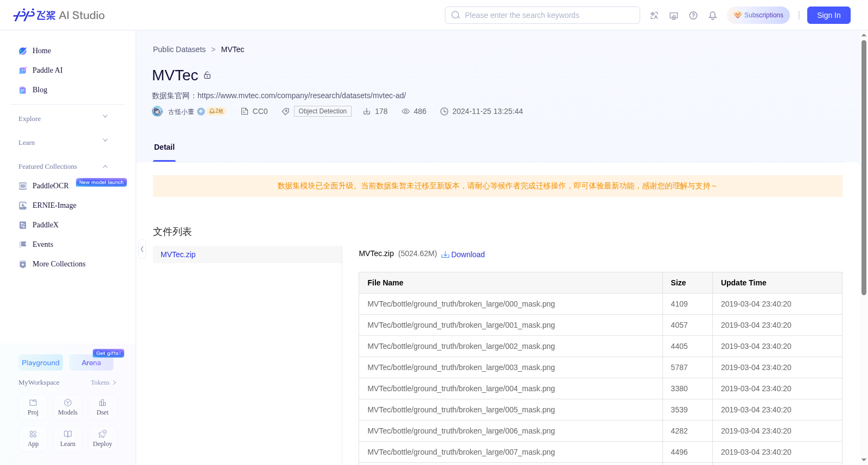
Task: Click the Blog sidebar icon
Action: coord(23,90)
